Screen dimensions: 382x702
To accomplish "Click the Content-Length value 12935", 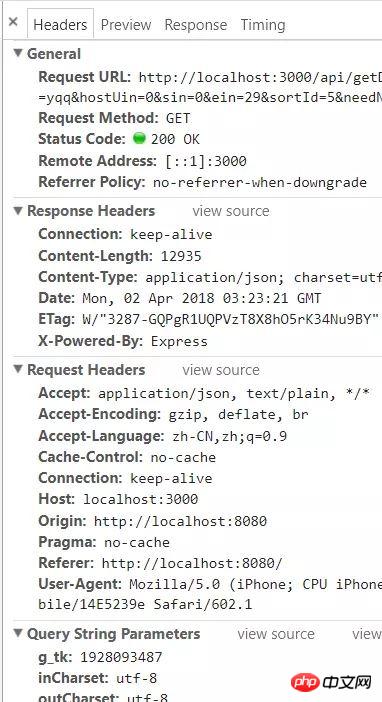I will click(x=181, y=257).
